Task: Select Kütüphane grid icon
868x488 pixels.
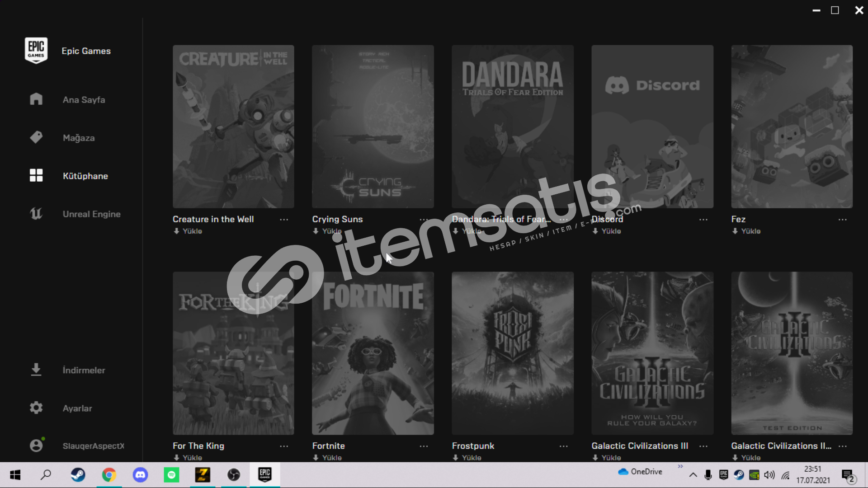Action: [x=36, y=175]
